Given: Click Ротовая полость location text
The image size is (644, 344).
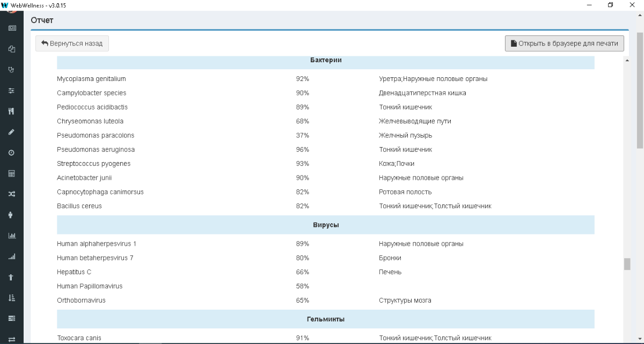Looking at the screenshot, I should pyautogui.click(x=405, y=192).
